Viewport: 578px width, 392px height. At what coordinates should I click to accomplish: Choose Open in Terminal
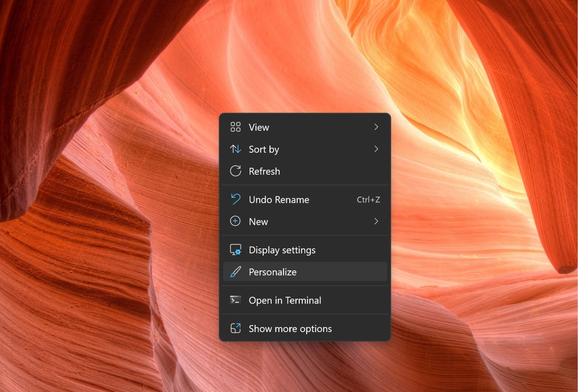(305, 300)
